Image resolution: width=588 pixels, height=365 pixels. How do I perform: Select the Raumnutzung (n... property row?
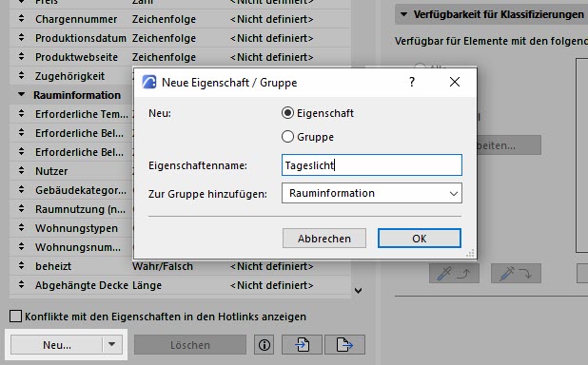tap(71, 209)
